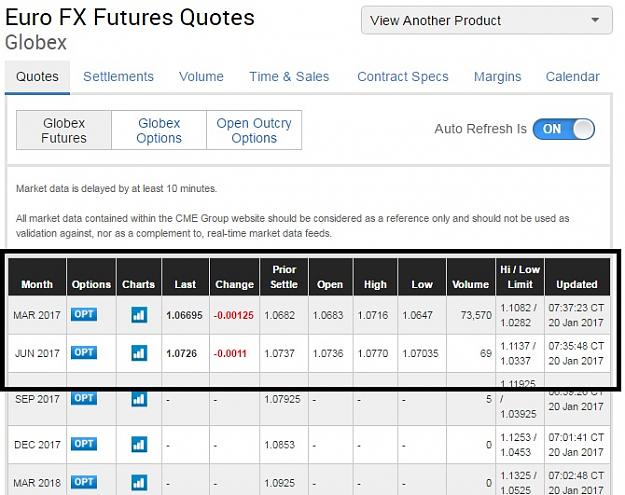
Task: Click volume value 73,570
Action: coord(476,315)
